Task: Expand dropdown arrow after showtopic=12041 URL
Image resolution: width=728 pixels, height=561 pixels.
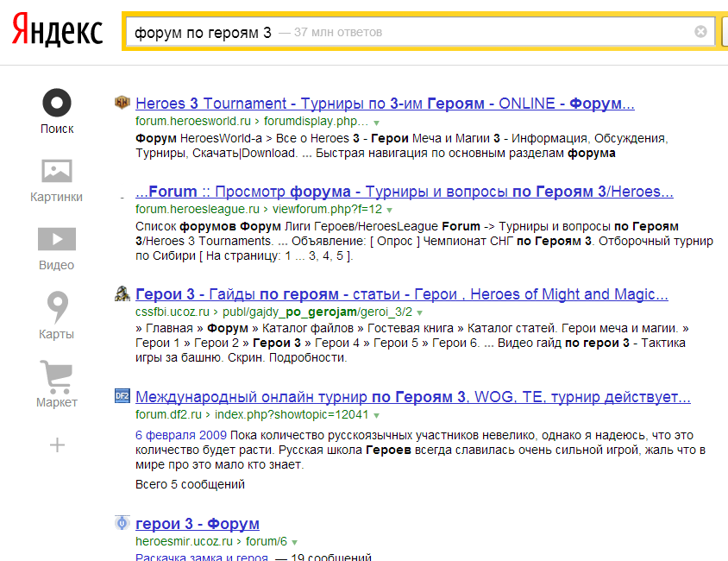Action: click(377, 416)
